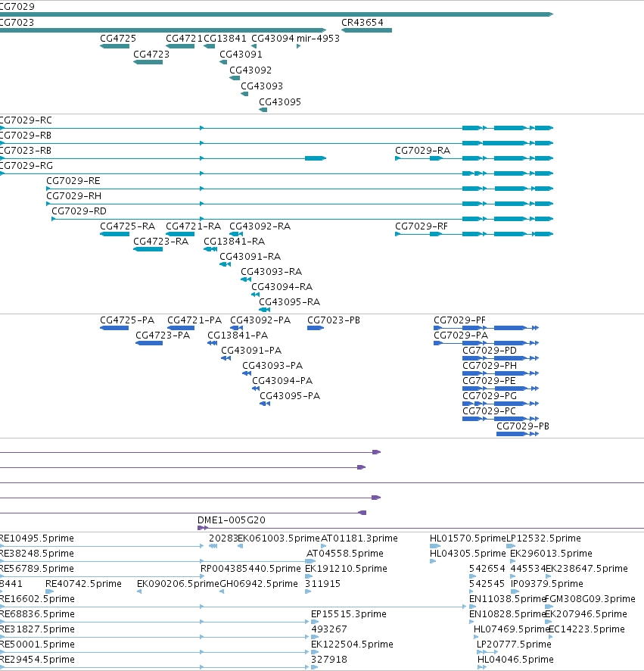Select the CR43654 gene feature
The width and height of the screenshot is (644, 671).
366,30
